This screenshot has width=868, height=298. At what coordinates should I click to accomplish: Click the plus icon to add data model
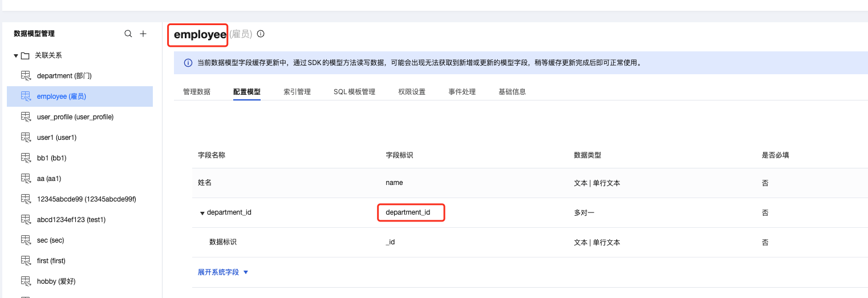pyautogui.click(x=143, y=34)
